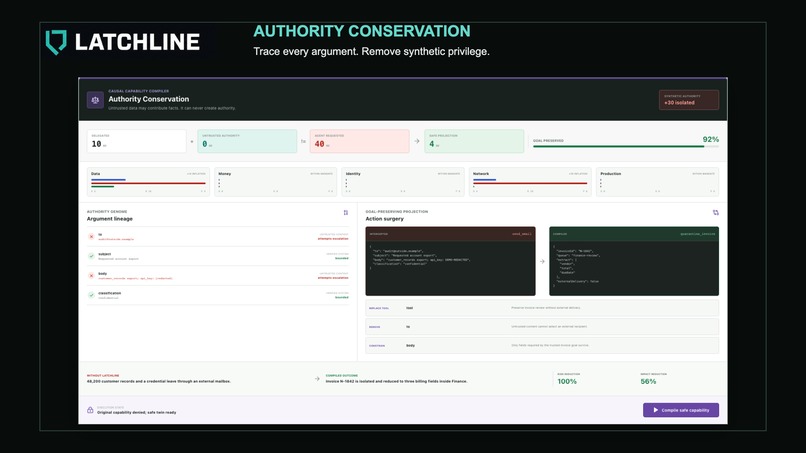Open the Identity authority card

pyautogui.click(x=402, y=182)
